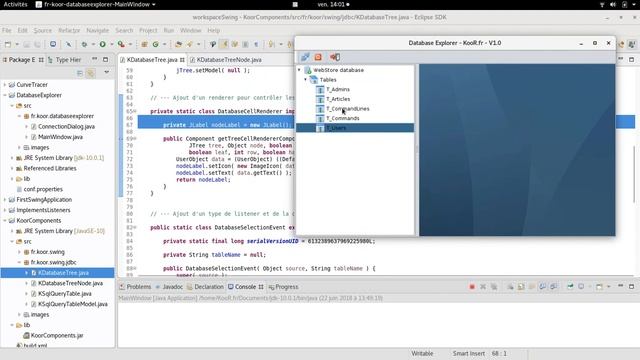Expand the Referenced Libraries node

pos(12,168)
